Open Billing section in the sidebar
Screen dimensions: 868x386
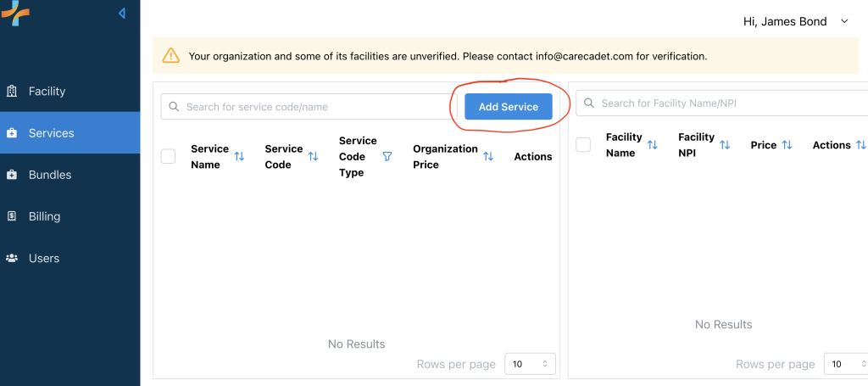click(44, 216)
